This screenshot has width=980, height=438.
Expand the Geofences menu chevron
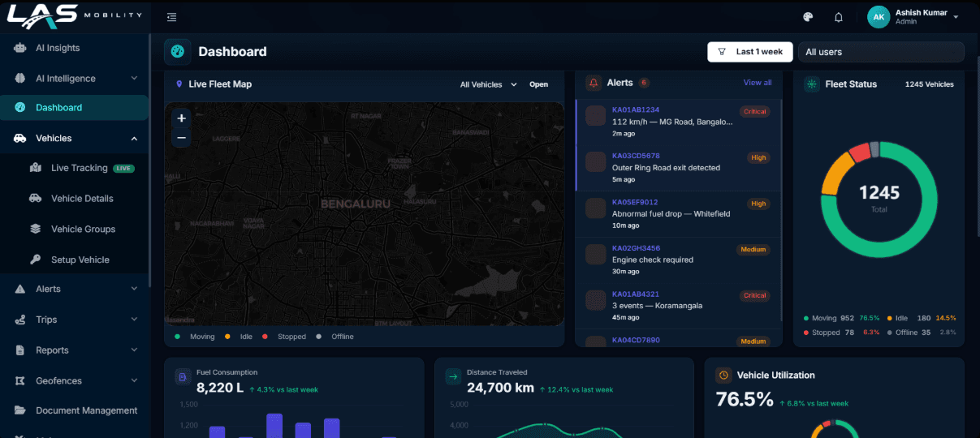coord(134,381)
